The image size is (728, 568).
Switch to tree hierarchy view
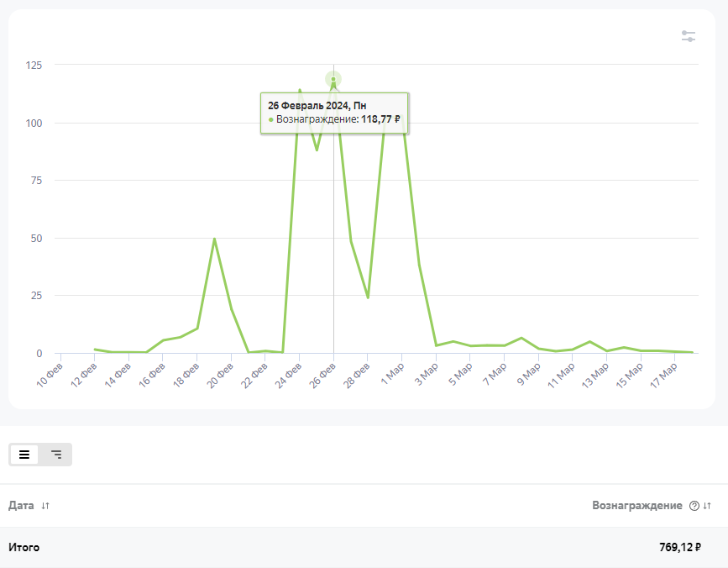point(56,455)
